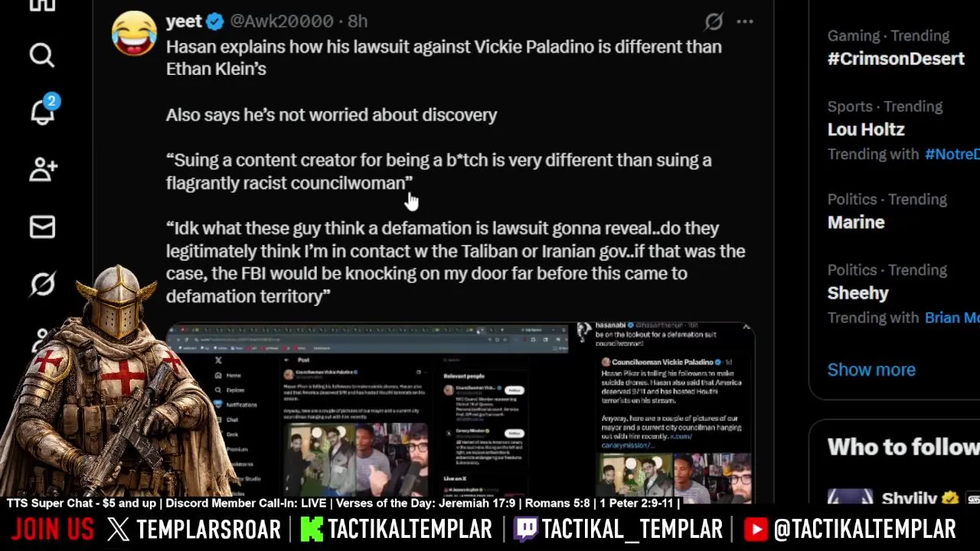Click yeet's laughing emoji avatar

pos(134,34)
